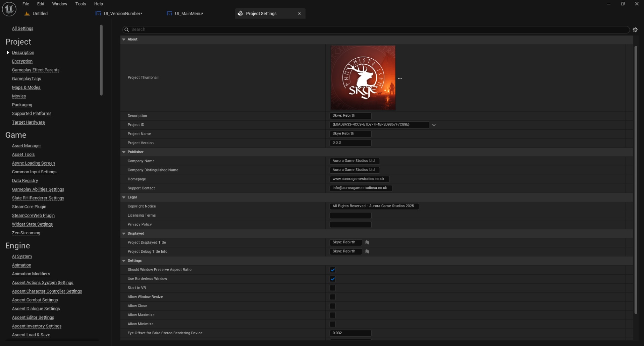Viewport: 644px width, 346px height.
Task: Close the Project Settings tab
Action: pyautogui.click(x=299, y=13)
